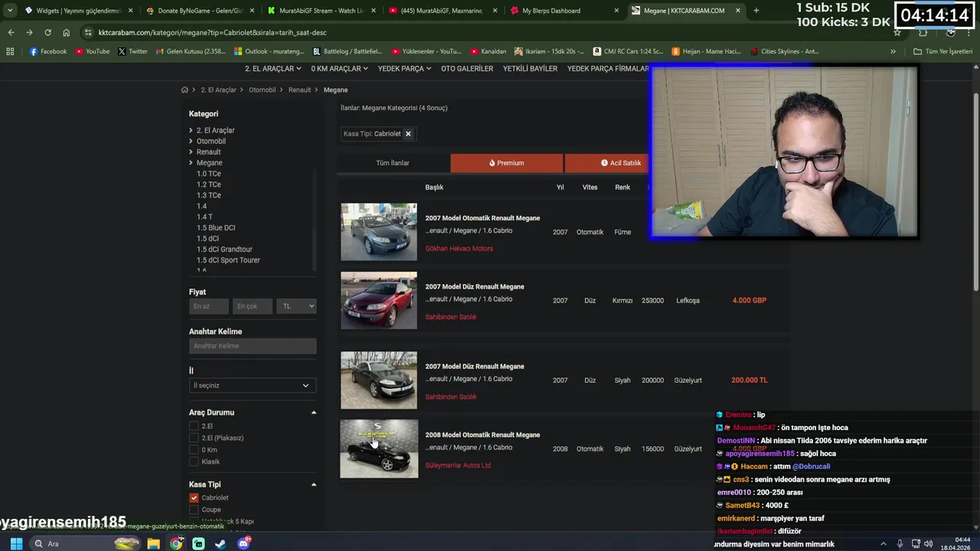Screen dimensions: 980x551
Task: Open Discord from the taskbar
Action: (x=243, y=543)
